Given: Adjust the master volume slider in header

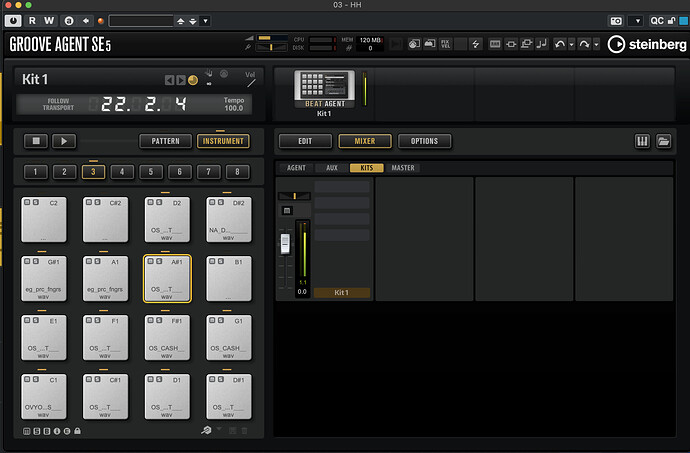Looking at the screenshot, I should click(272, 38).
